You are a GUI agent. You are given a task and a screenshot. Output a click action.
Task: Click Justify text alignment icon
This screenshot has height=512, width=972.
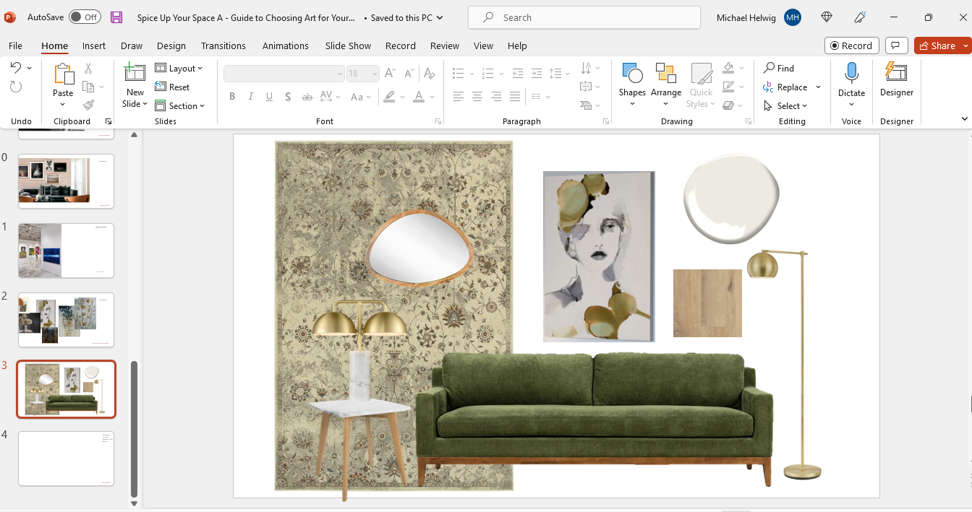tap(515, 97)
